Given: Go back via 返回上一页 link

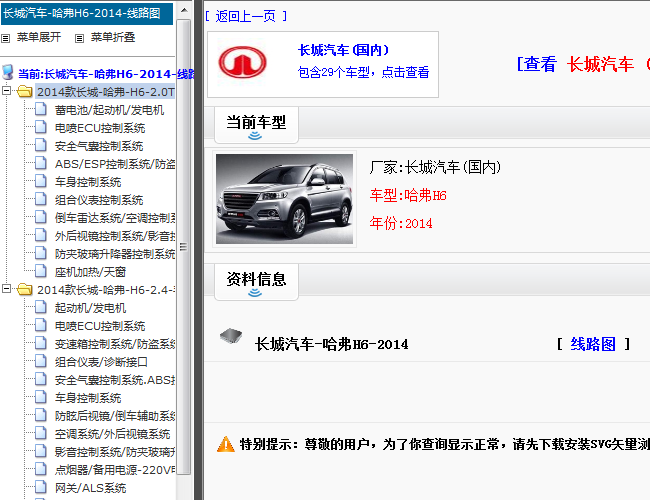Looking at the screenshot, I should coord(246,16).
